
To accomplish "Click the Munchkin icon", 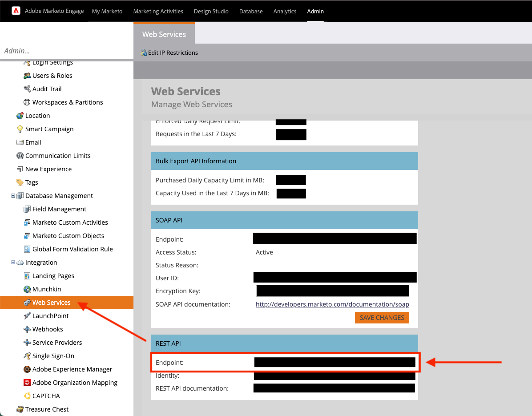I will point(27,289).
